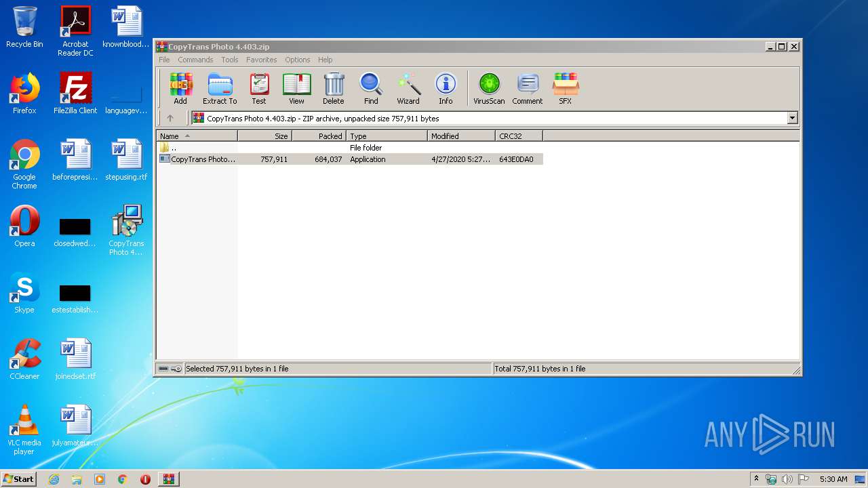Viewport: 868px width, 488px height.
Task: Go up one level with the arrow button
Action: click(x=170, y=118)
